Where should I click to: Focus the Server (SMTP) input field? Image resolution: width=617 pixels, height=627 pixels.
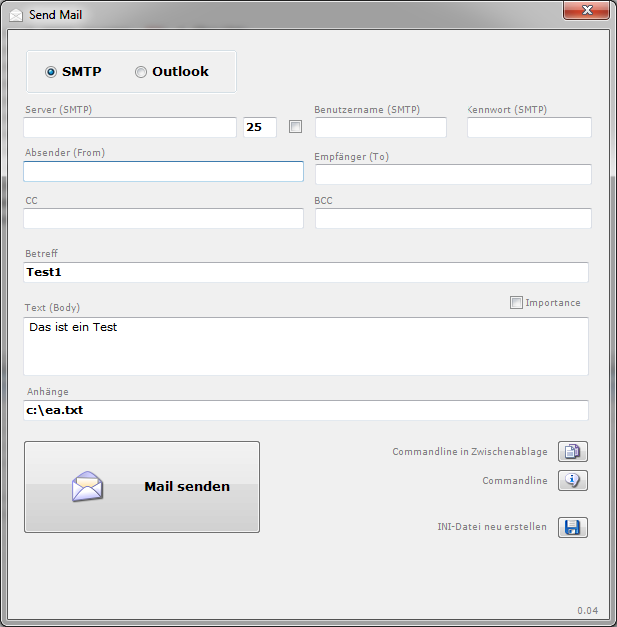(130, 127)
